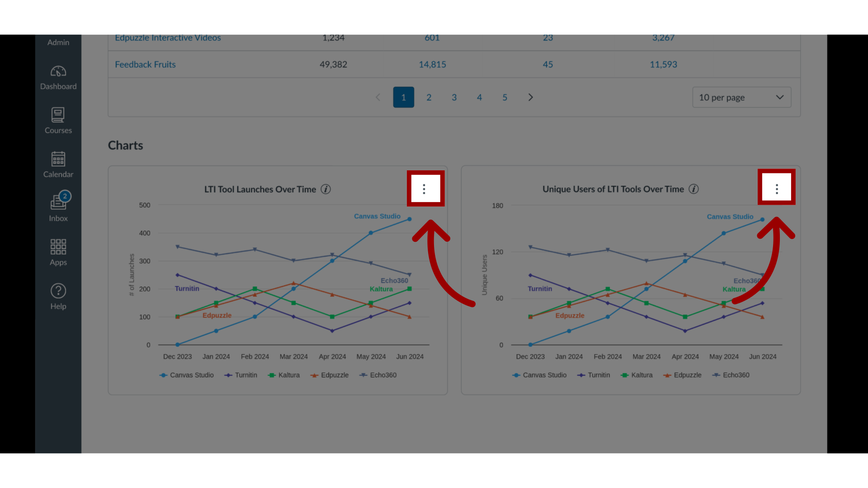Click Kaltura Feb 2024 point in Launches chart

(255, 289)
